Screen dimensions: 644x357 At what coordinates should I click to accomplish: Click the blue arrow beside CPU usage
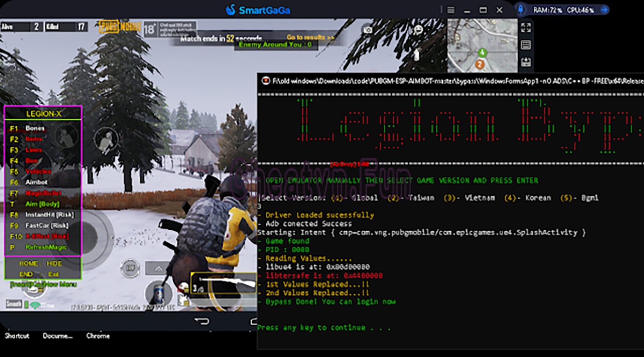click(x=604, y=10)
